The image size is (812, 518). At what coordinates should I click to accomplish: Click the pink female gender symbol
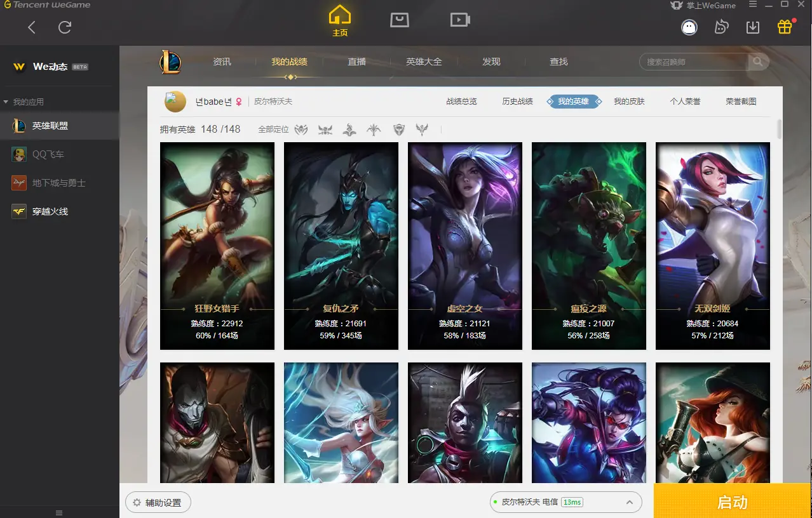pos(239,102)
